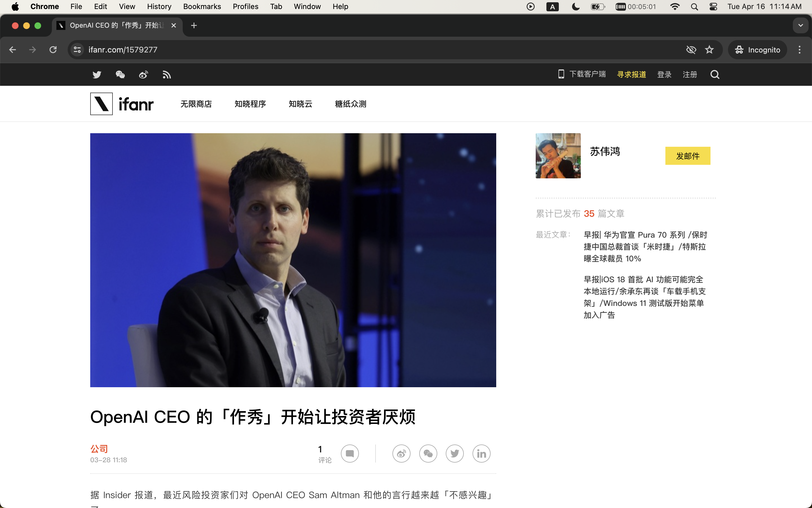
Task: Click the article hero image
Action: pos(293,260)
